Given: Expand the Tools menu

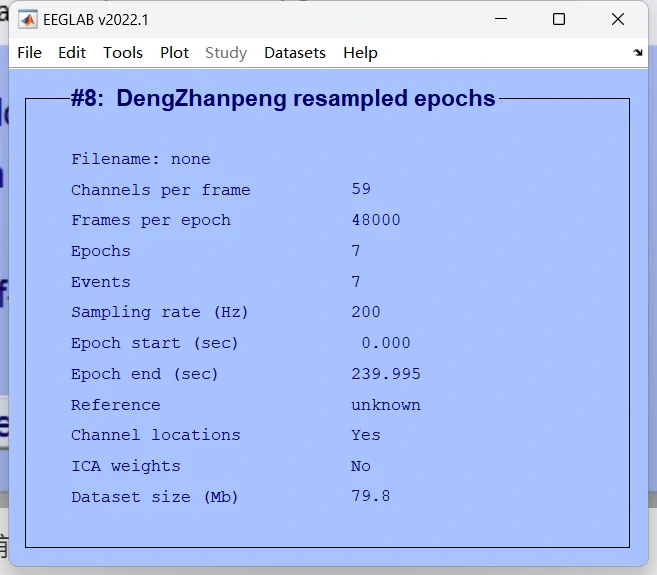Looking at the screenshot, I should click(x=123, y=53).
